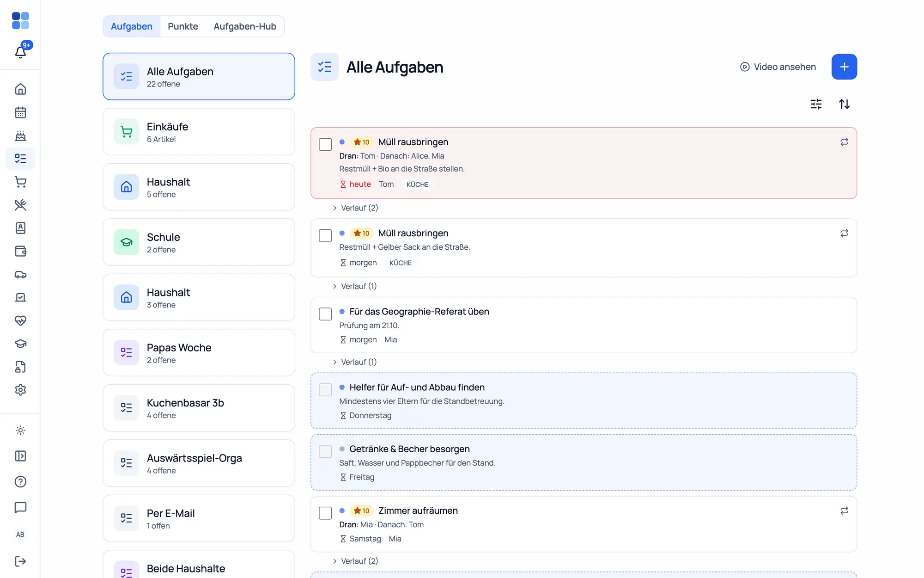Open the graduation cap sidebar icon
The width and height of the screenshot is (924, 578).
[20, 344]
